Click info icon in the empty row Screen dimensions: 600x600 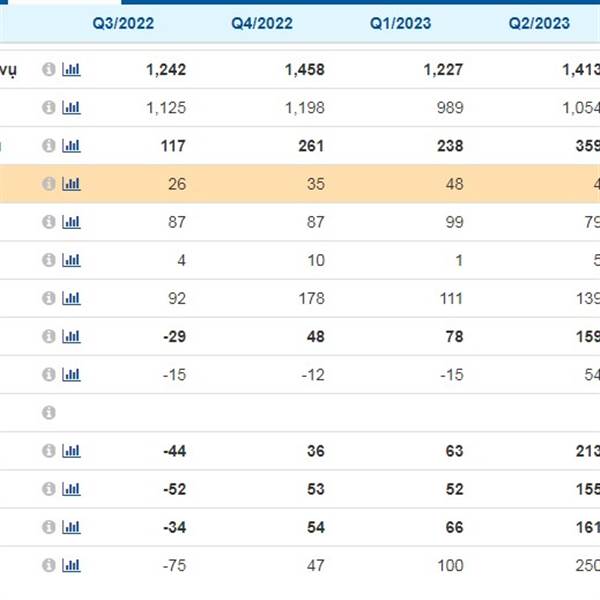pyautogui.click(x=49, y=412)
